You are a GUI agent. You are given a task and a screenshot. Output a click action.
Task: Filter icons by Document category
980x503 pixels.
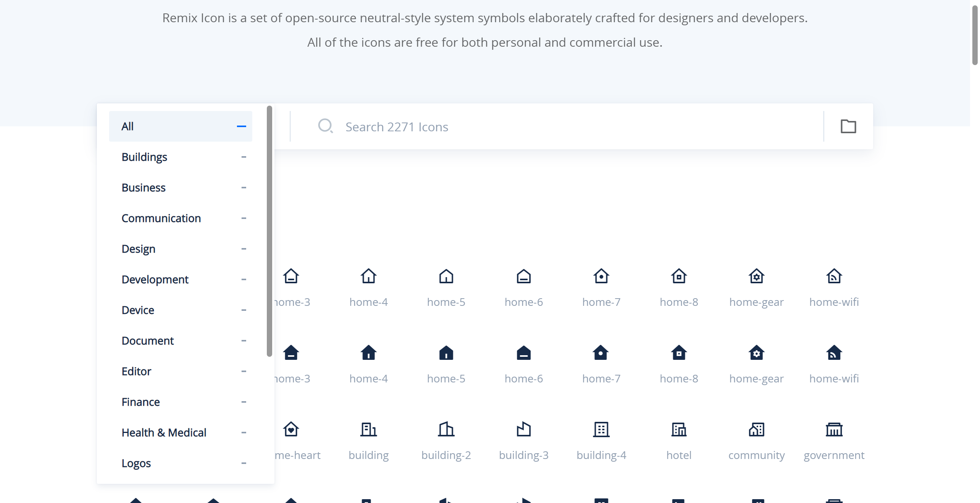[181, 341]
